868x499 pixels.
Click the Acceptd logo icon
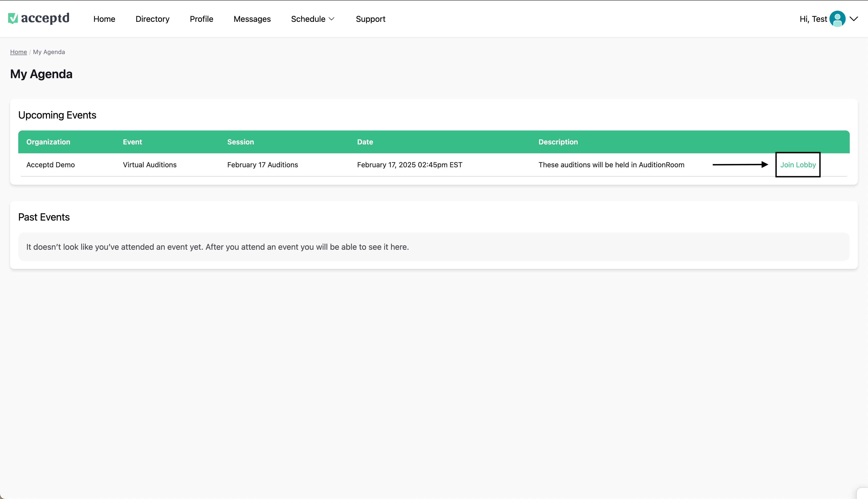click(13, 19)
